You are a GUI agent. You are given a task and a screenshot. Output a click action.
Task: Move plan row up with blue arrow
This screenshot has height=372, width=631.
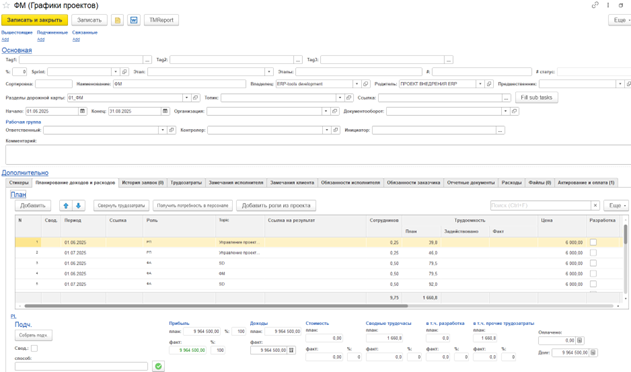click(66, 206)
